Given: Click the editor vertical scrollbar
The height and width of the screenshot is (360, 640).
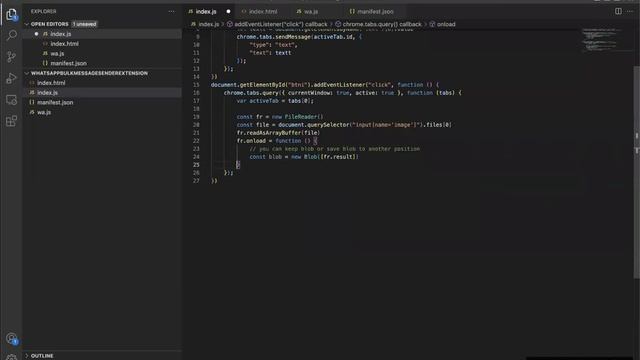Looking at the screenshot, I should tap(636, 171).
